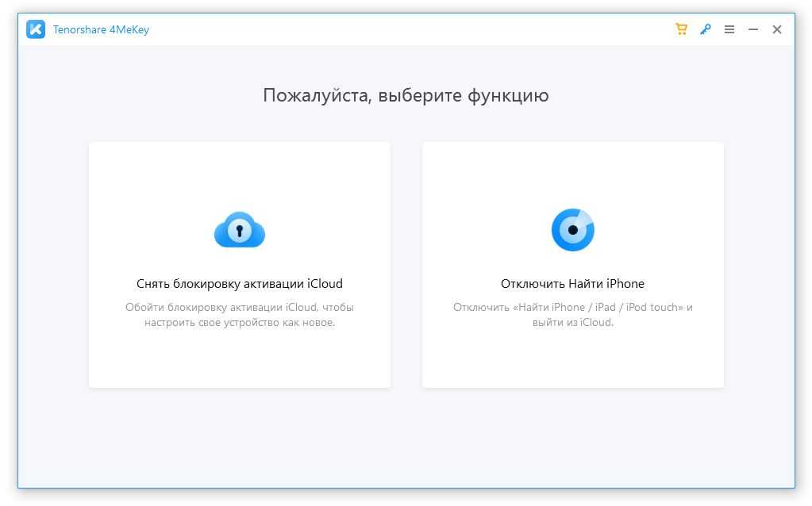812x506 pixels.
Task: Select the cloud lock icon
Action: (240, 230)
